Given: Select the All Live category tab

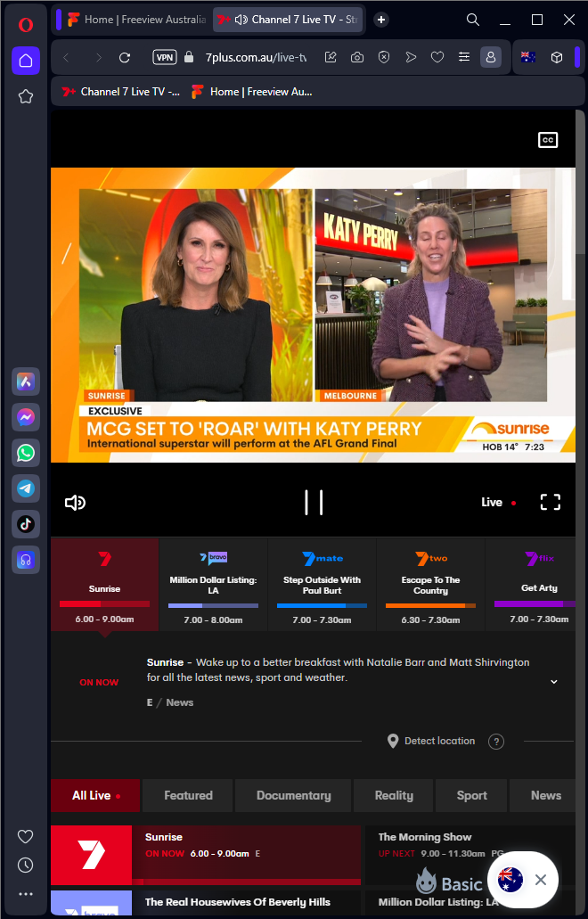Looking at the screenshot, I should click(95, 795).
